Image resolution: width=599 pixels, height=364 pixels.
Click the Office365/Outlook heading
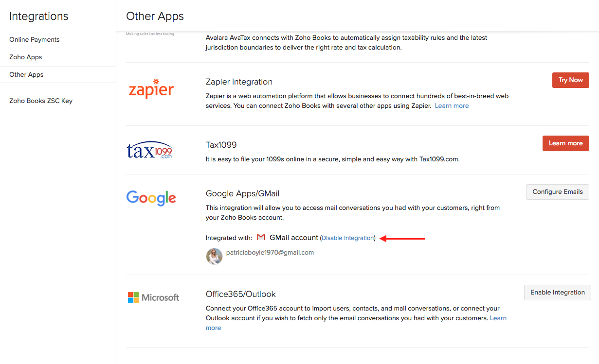point(240,294)
